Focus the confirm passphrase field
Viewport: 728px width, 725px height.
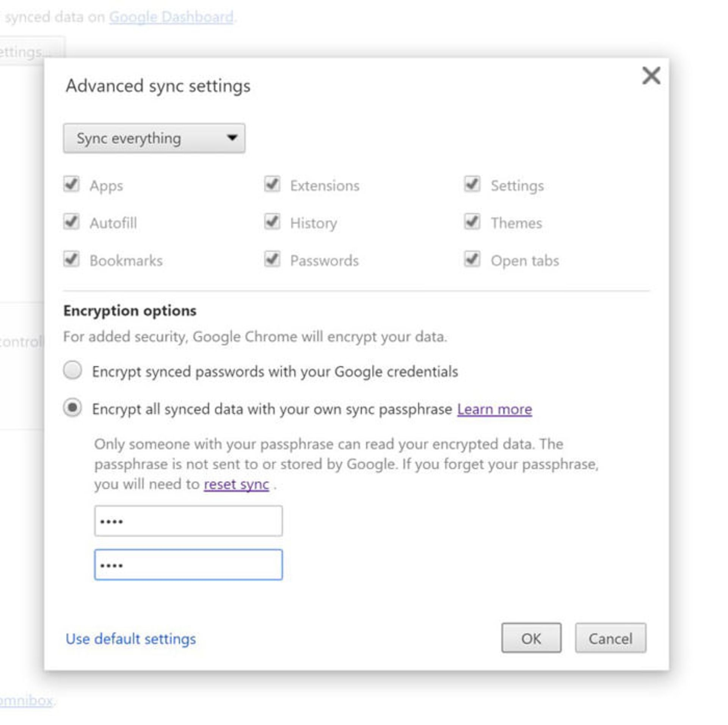tap(188, 565)
